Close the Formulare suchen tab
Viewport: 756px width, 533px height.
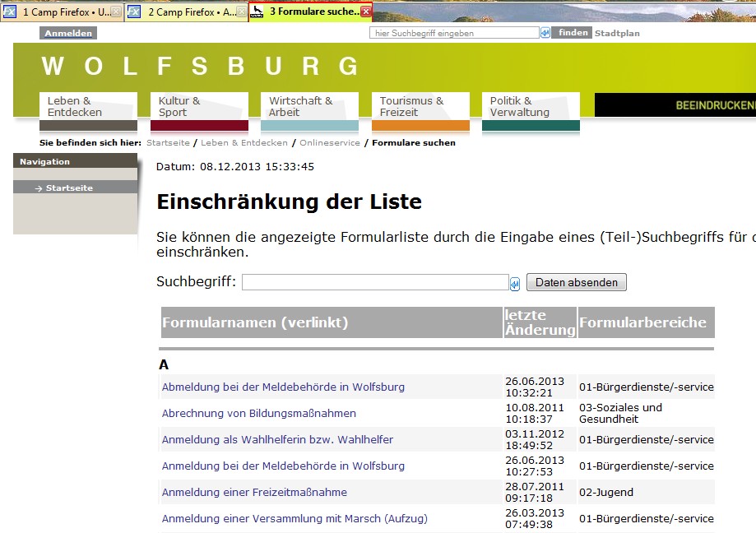click(x=366, y=12)
